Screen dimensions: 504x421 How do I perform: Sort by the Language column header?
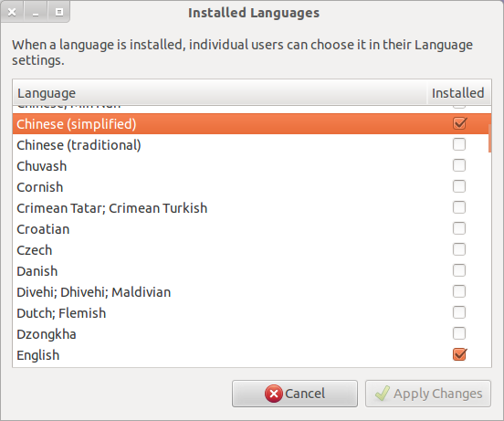[220, 93]
